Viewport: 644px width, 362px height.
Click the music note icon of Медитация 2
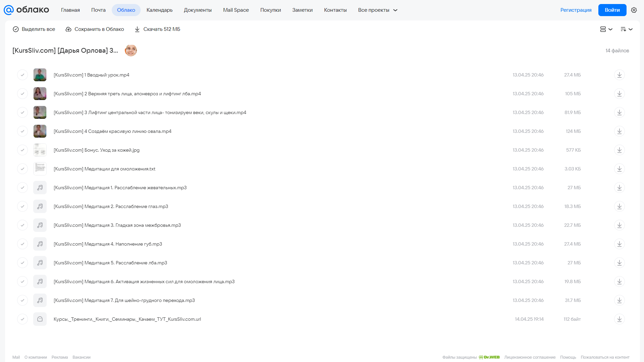click(x=40, y=206)
